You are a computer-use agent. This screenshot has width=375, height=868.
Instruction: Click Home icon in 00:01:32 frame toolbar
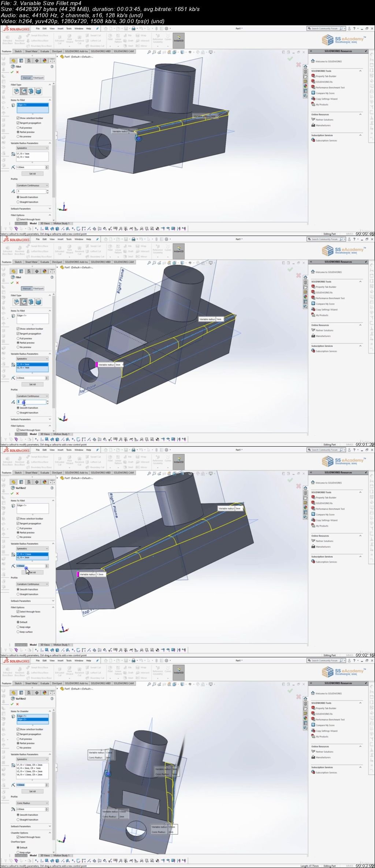[105, 239]
